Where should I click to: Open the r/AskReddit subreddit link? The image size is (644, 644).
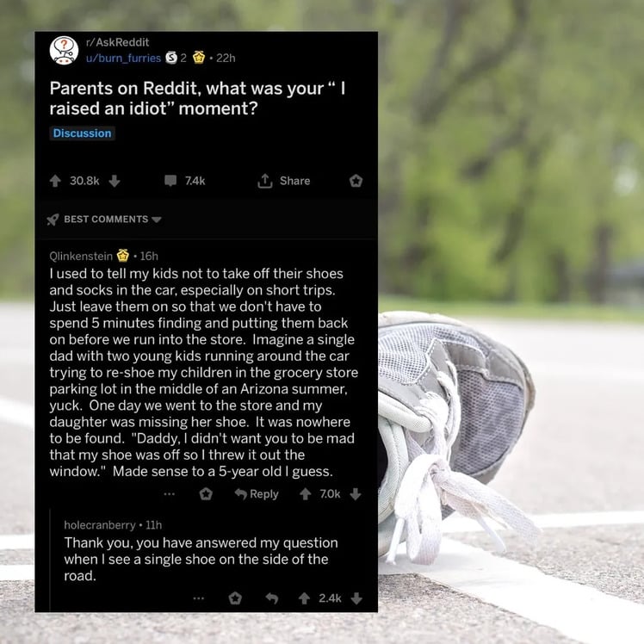tap(117, 42)
